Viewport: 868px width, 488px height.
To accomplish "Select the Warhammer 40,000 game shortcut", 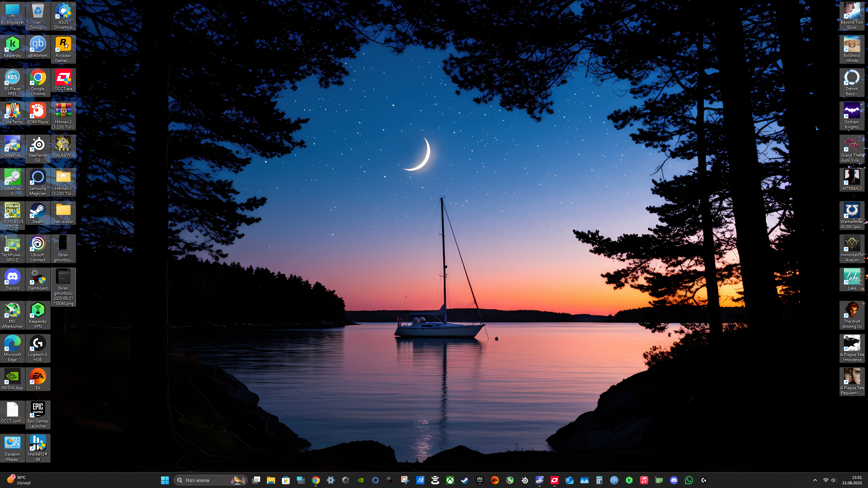I will coord(852,215).
